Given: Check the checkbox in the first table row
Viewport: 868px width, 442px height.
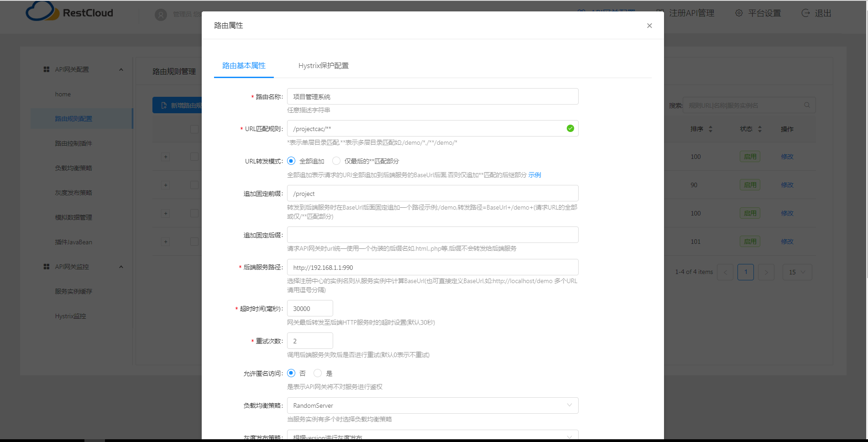Looking at the screenshot, I should pos(194,157).
